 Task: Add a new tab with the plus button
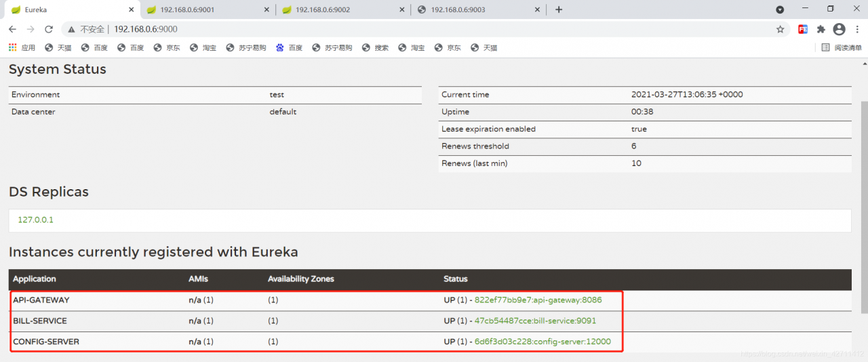coord(559,9)
